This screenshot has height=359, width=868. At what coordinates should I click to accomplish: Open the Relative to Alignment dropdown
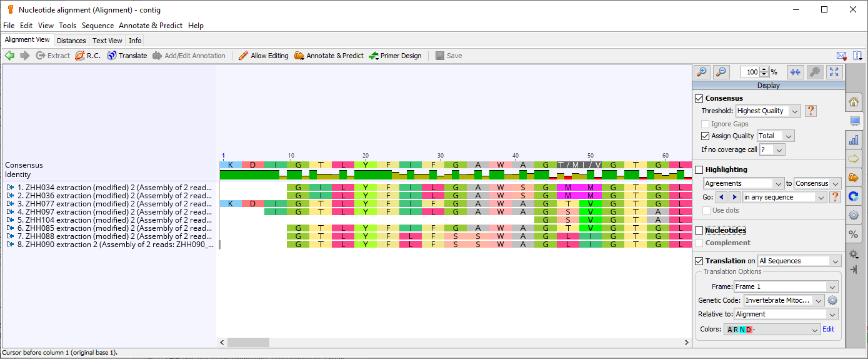point(786,314)
